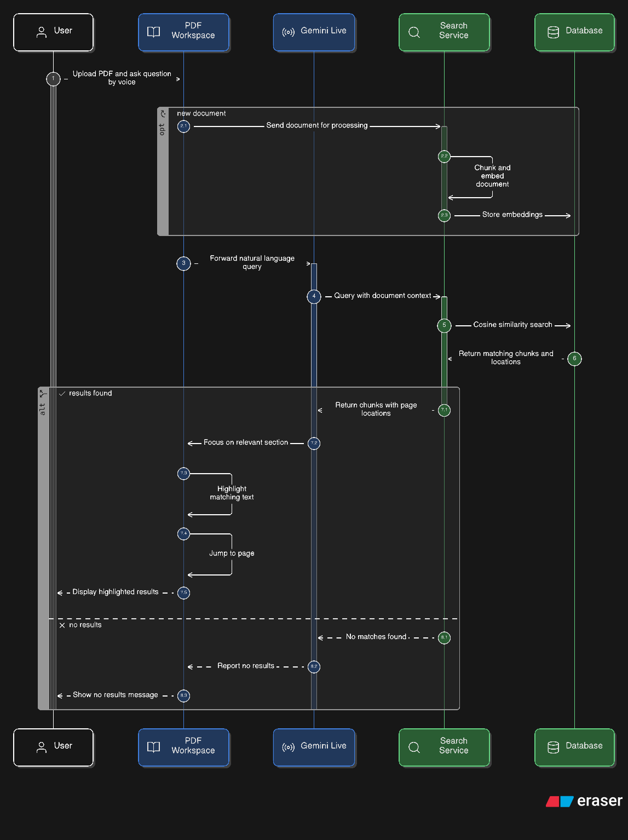Image resolution: width=628 pixels, height=840 pixels.
Task: Click the 'Chunk and embed document' label
Action: click(492, 176)
